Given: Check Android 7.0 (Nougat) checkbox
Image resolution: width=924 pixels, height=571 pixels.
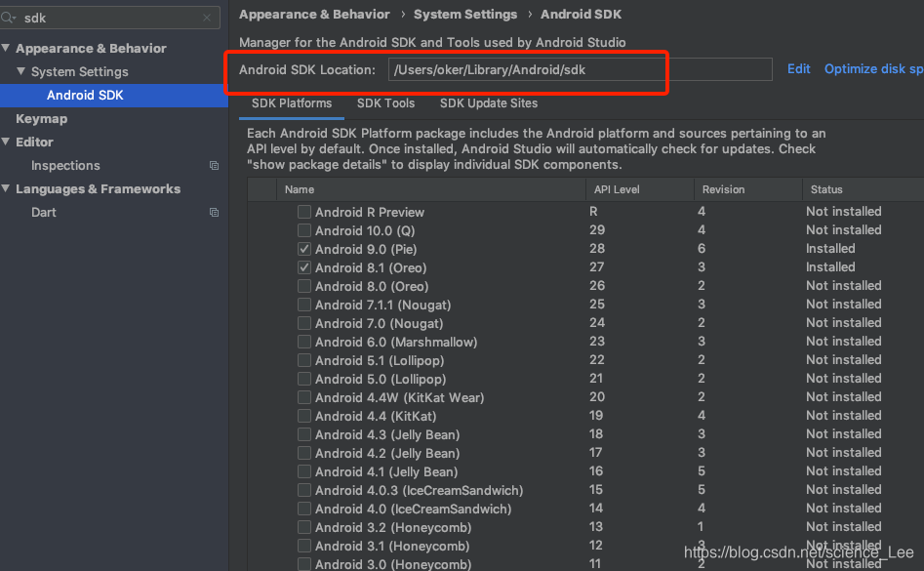Looking at the screenshot, I should pos(304,323).
